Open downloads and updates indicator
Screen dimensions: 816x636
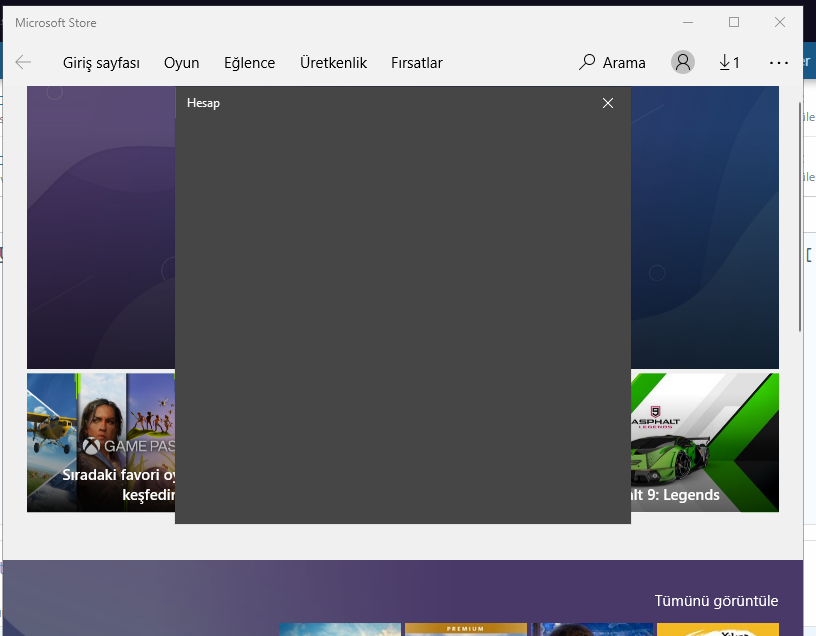pyautogui.click(x=729, y=63)
